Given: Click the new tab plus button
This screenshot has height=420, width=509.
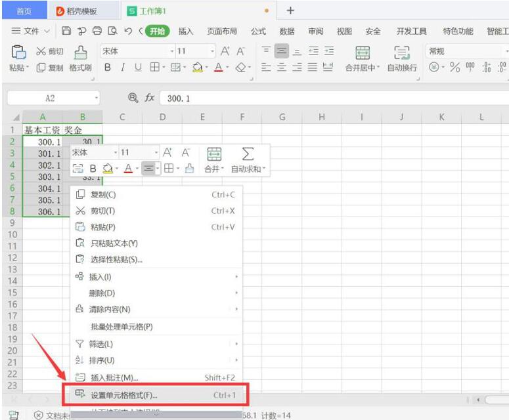Looking at the screenshot, I should (290, 10).
